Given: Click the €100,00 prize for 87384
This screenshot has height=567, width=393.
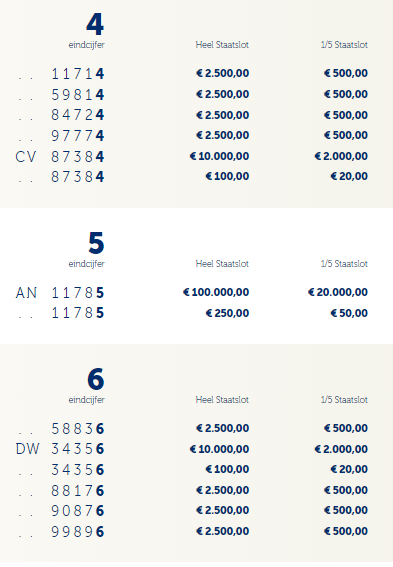Looking at the screenshot, I should pos(227,176).
